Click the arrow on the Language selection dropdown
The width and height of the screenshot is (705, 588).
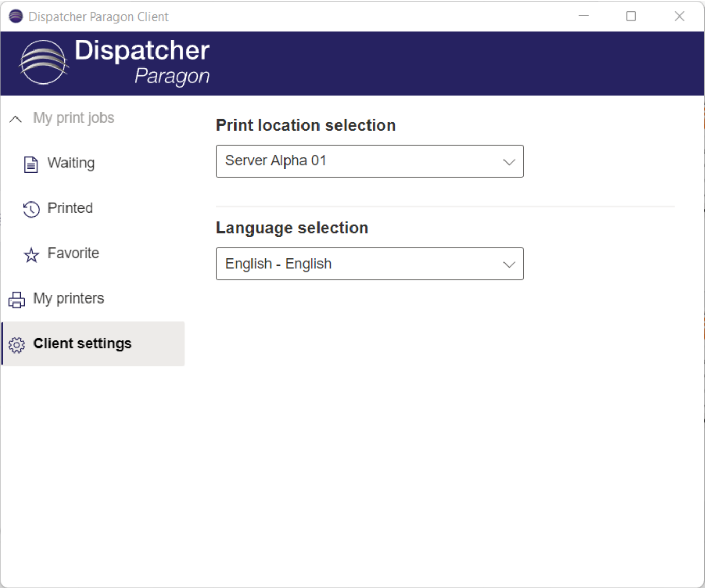coord(509,264)
